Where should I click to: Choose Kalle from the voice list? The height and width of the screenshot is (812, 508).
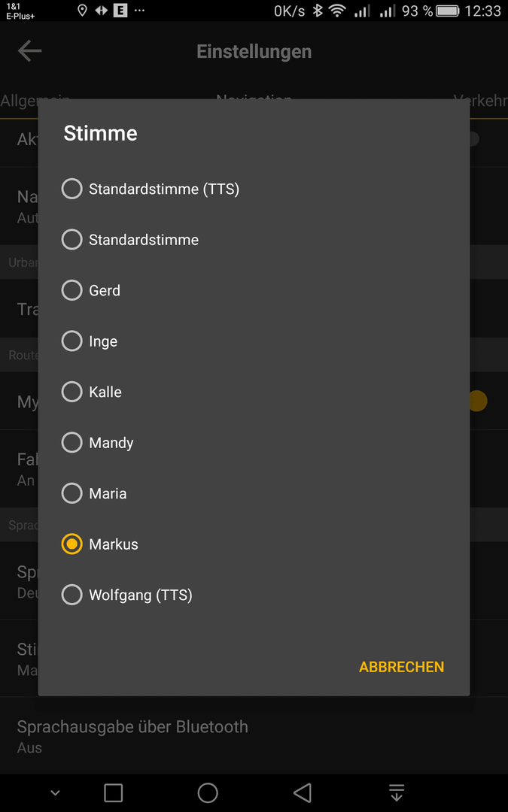click(91, 392)
